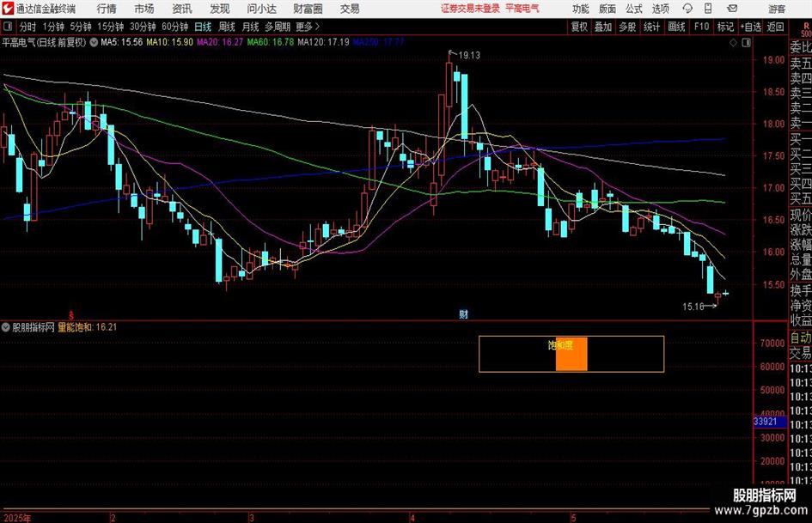Switch to 5分钟 period tab

(x=81, y=27)
